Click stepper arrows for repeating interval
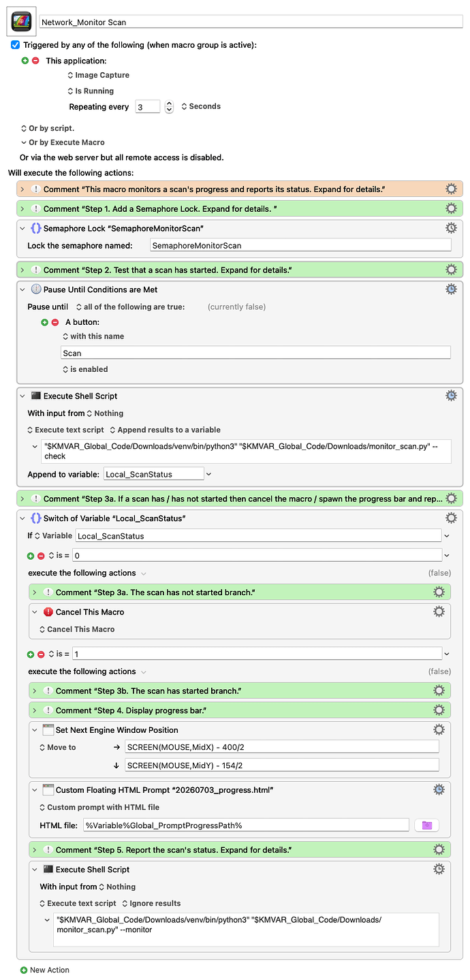Image resolution: width=470 pixels, height=980 pixels. 169,107
